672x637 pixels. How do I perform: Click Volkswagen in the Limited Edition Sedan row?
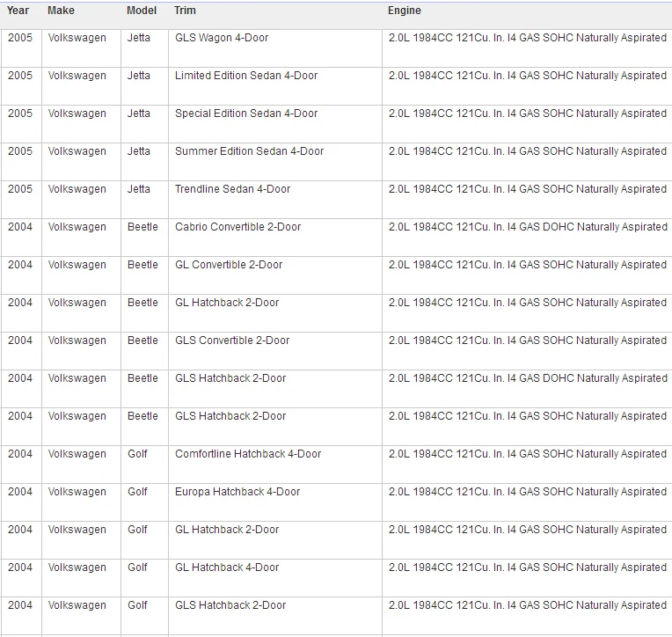tap(77, 76)
